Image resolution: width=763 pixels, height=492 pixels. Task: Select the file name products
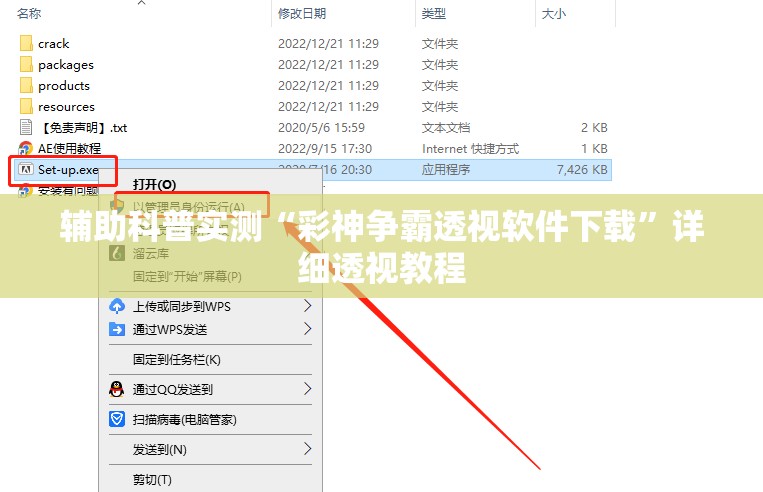64,86
